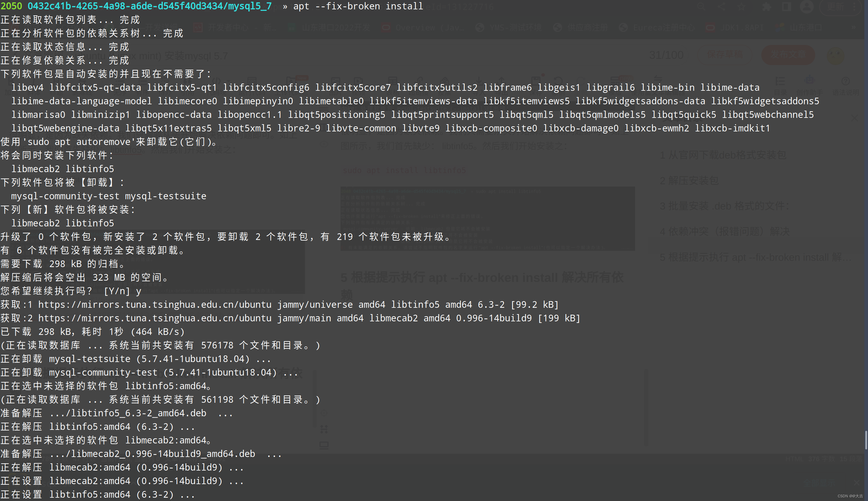The width and height of the screenshot is (868, 501).
Task: Click the summary line mentioning 219 个软件包未被升级
Action: [226, 237]
